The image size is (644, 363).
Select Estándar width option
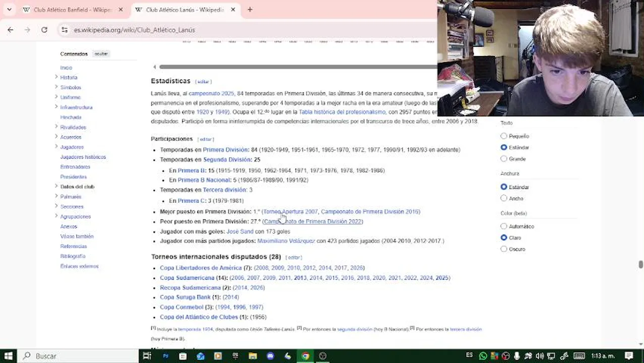click(504, 187)
